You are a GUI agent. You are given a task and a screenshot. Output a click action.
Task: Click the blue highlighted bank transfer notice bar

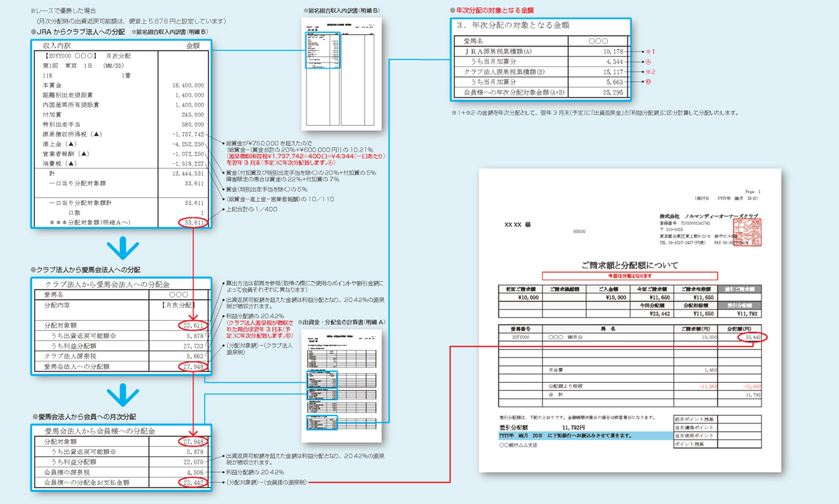coord(582,436)
